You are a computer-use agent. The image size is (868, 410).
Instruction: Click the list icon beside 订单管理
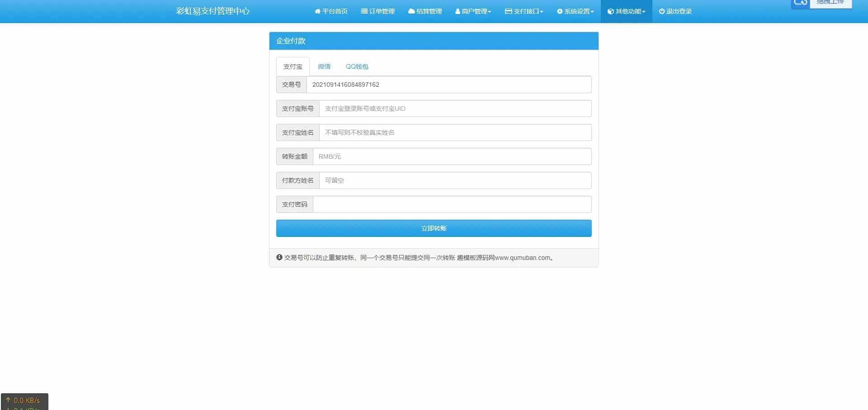point(364,11)
